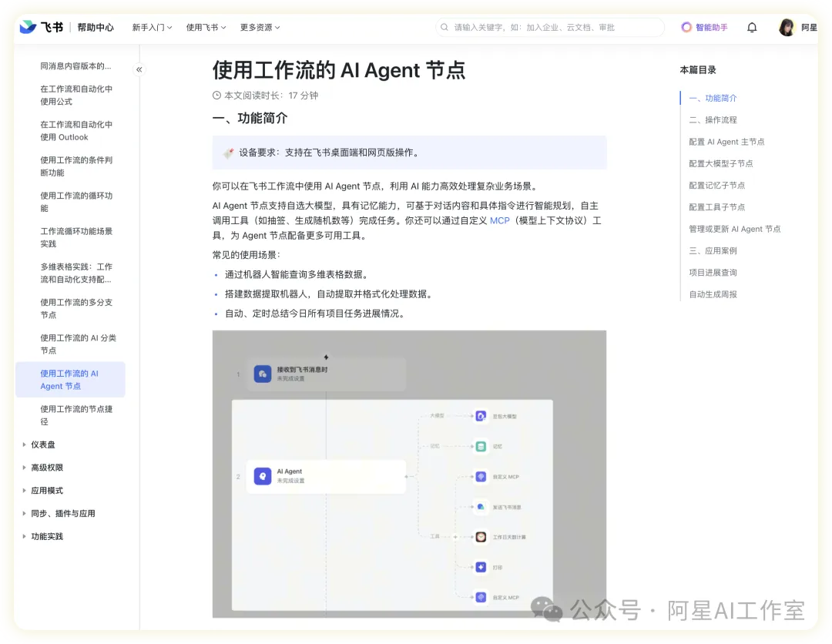
Task: Click the 豆包大模型 node icon
Action: (x=481, y=416)
